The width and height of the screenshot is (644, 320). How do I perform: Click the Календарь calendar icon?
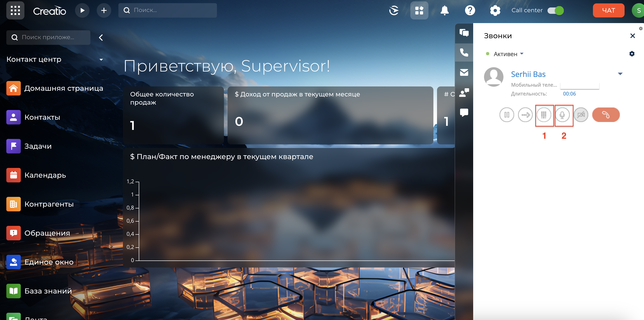tap(14, 175)
